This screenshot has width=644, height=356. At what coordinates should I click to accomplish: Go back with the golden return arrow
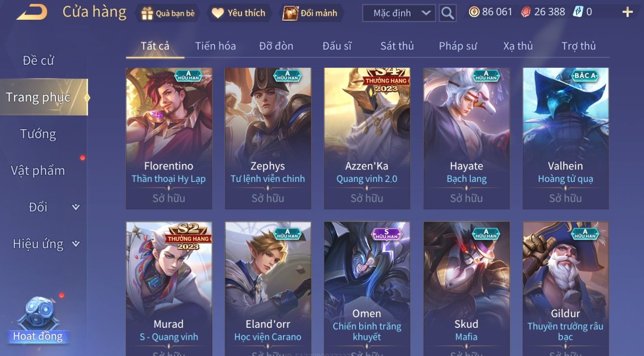point(32,12)
